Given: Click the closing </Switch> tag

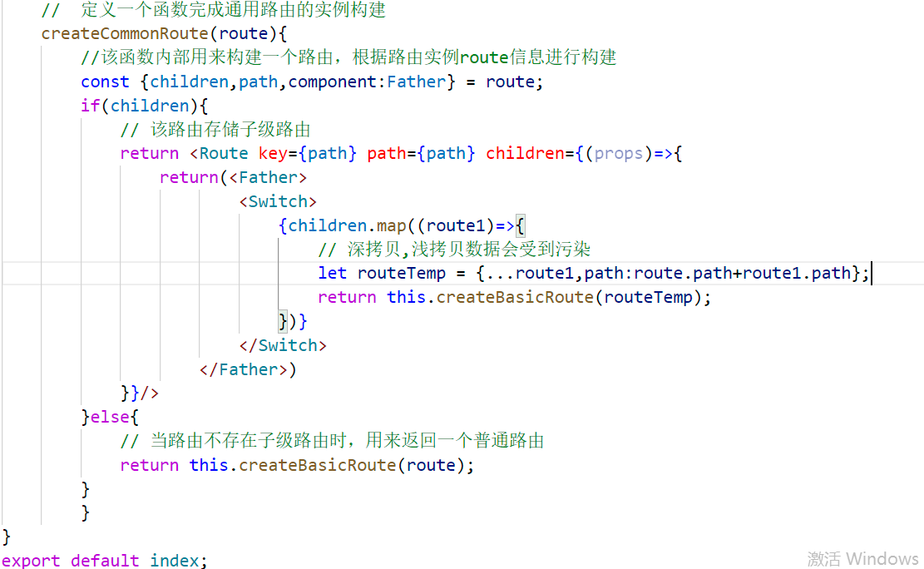Looking at the screenshot, I should click(x=283, y=344).
